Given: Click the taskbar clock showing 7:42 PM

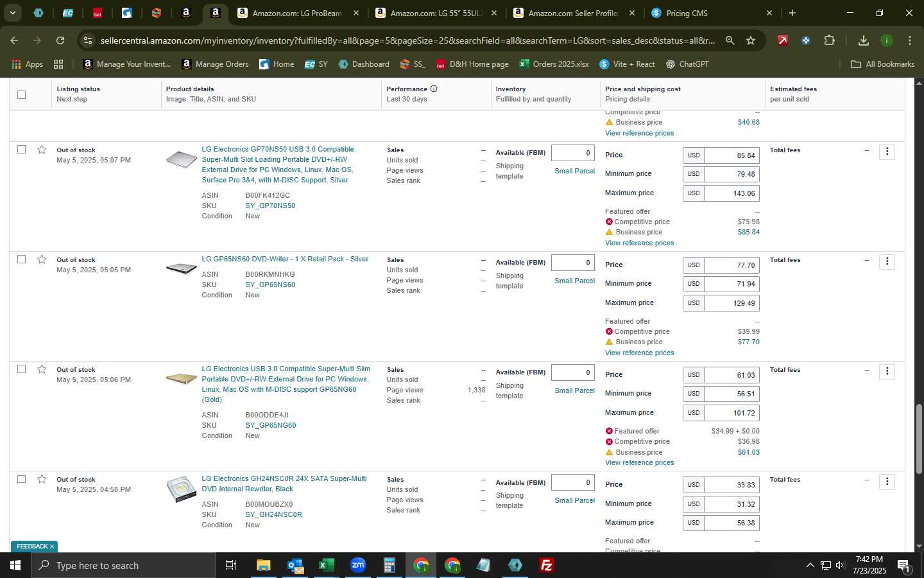Looking at the screenshot, I should (x=869, y=565).
